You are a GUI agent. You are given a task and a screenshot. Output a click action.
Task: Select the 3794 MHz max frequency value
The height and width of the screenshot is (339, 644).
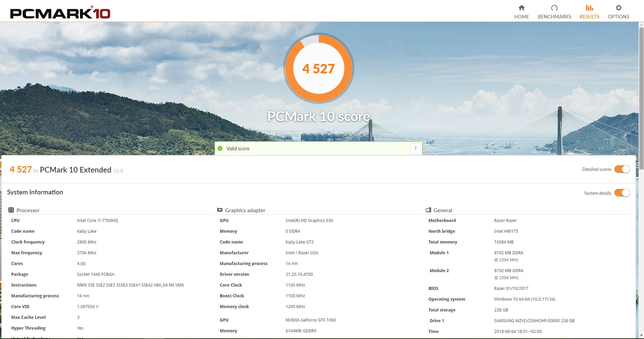pyautogui.click(x=86, y=253)
